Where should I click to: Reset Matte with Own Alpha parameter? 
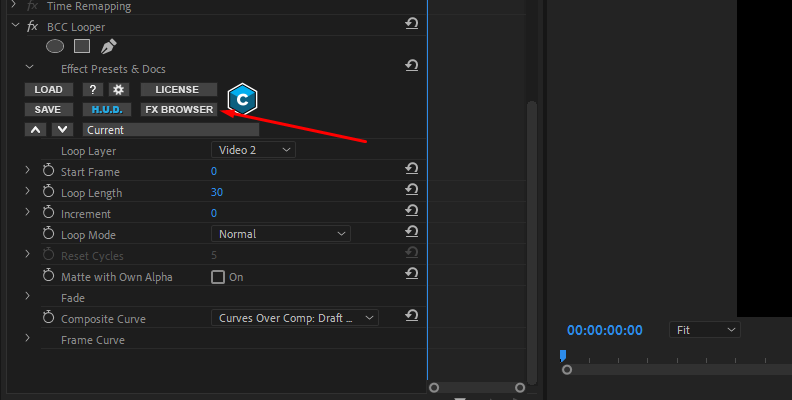pyautogui.click(x=412, y=274)
